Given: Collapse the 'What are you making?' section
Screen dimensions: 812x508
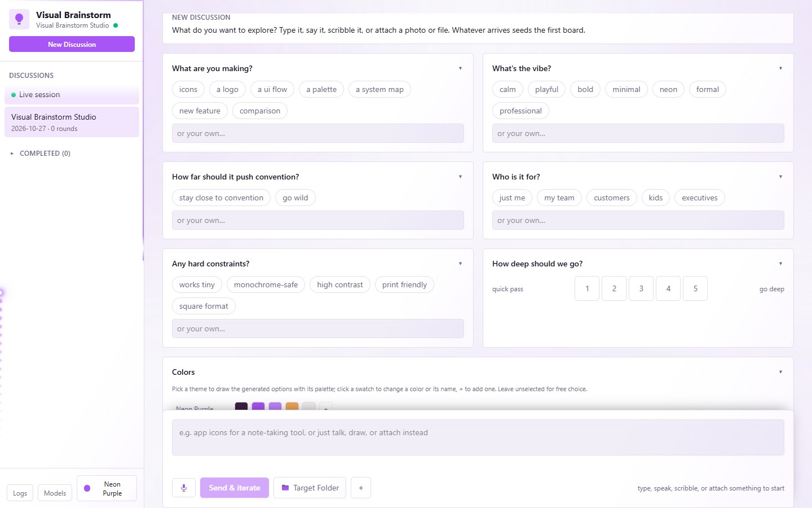Looking at the screenshot, I should pyautogui.click(x=460, y=68).
